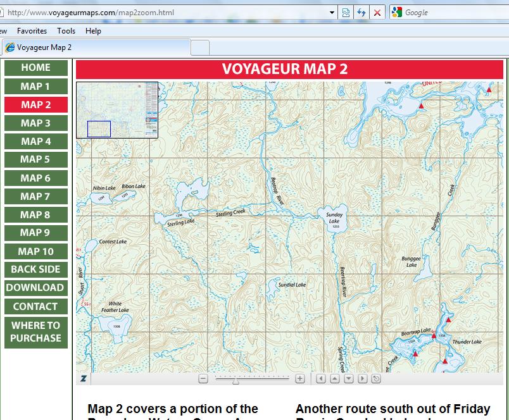Click the Bunggee Lake label
The height and width of the screenshot is (420, 509).
(x=411, y=262)
